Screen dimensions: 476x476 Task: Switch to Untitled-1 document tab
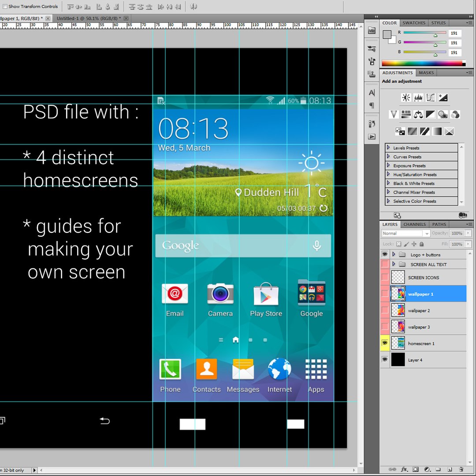(89, 18)
